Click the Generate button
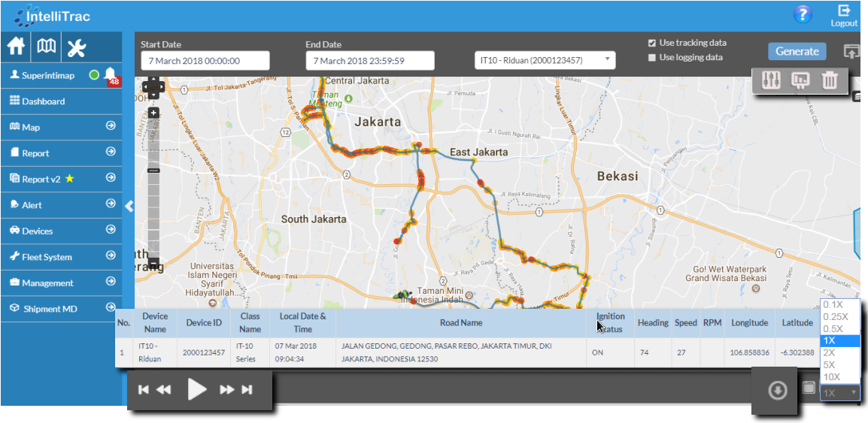 (x=797, y=51)
